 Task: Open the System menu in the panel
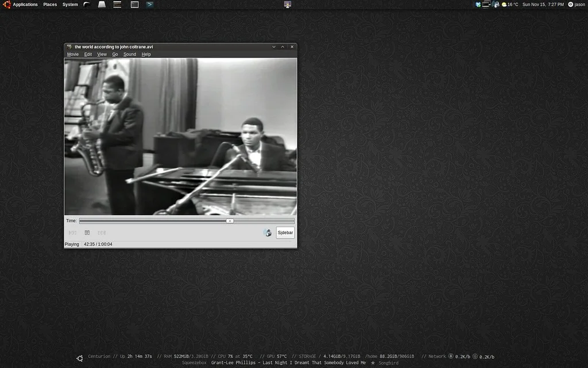click(70, 5)
